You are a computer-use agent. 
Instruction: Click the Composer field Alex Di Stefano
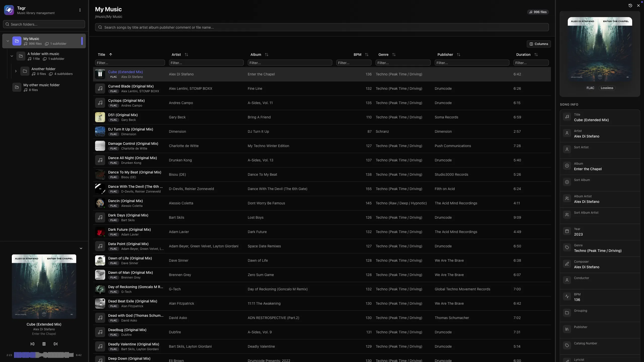pyautogui.click(x=600, y=264)
